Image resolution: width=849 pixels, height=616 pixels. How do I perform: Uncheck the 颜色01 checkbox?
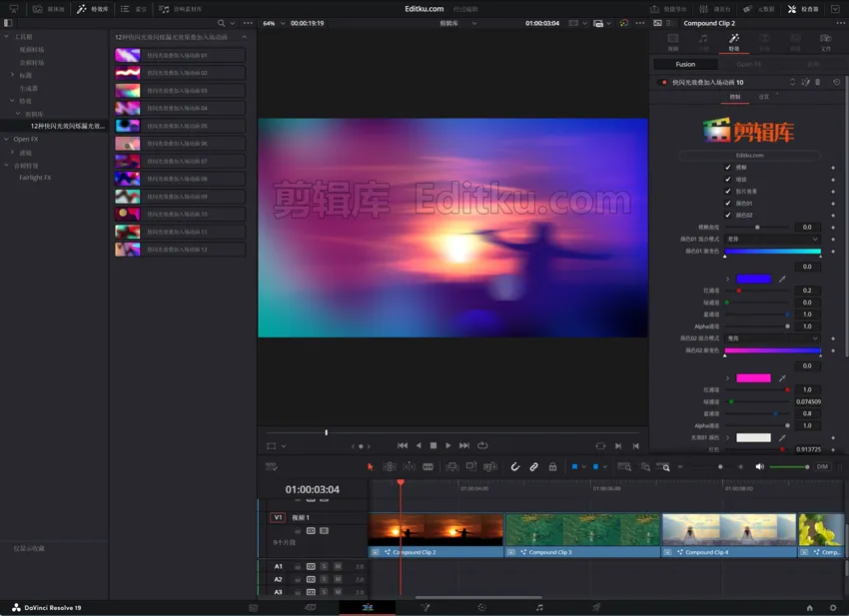[728, 203]
